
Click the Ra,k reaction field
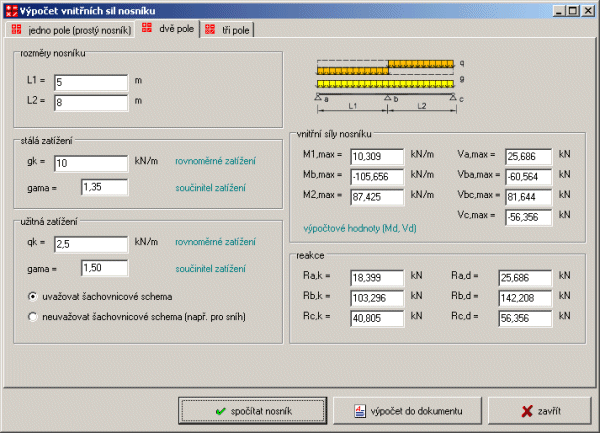pyautogui.click(x=377, y=278)
